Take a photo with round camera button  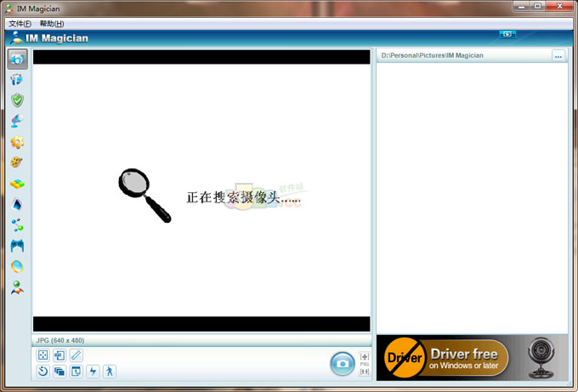click(343, 364)
